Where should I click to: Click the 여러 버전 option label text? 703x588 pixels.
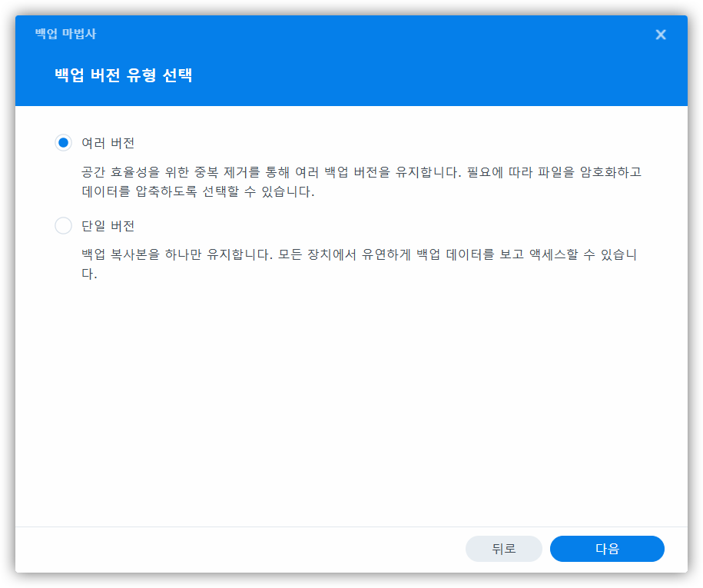(108, 143)
